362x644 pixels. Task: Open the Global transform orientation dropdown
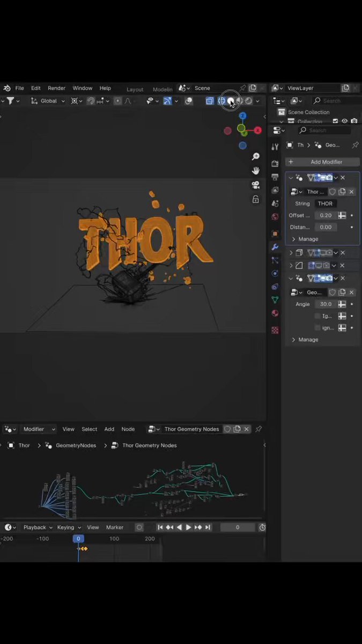(48, 101)
